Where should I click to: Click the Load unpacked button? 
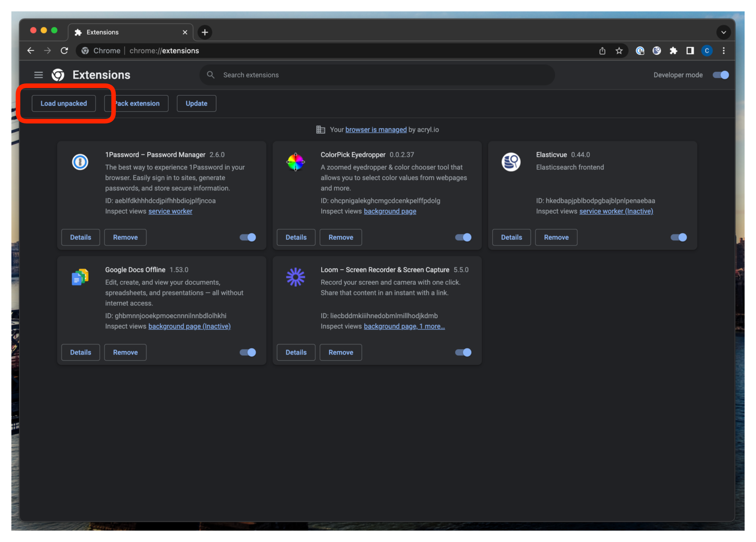pos(64,104)
